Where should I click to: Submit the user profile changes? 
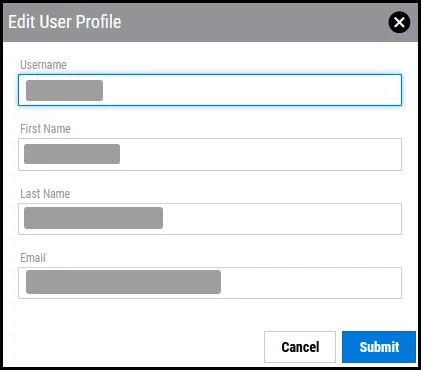point(379,347)
